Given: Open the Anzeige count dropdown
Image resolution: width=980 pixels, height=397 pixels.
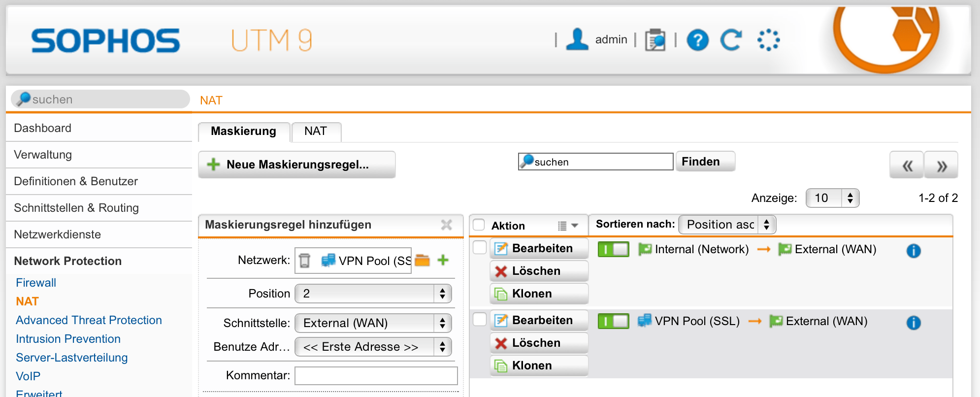Looking at the screenshot, I should [832, 198].
